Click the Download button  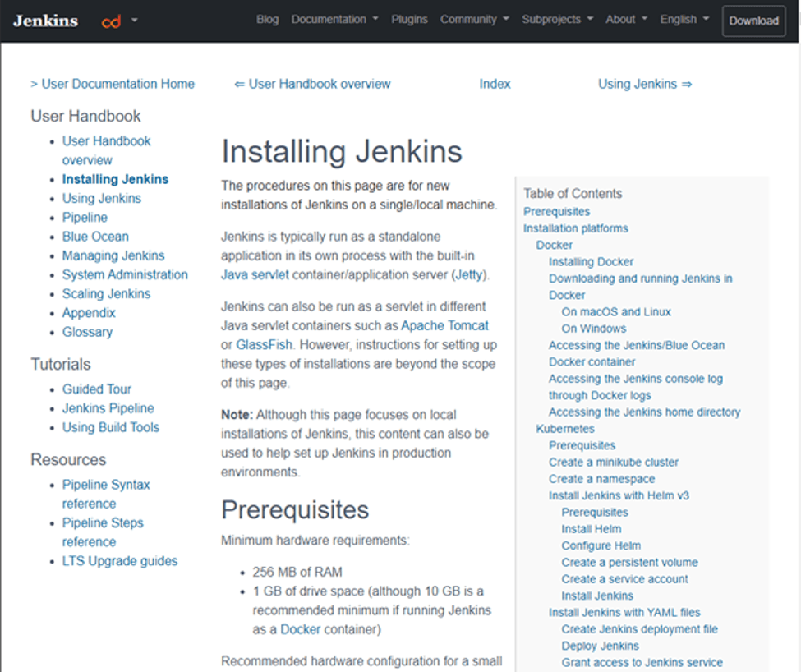pos(753,21)
